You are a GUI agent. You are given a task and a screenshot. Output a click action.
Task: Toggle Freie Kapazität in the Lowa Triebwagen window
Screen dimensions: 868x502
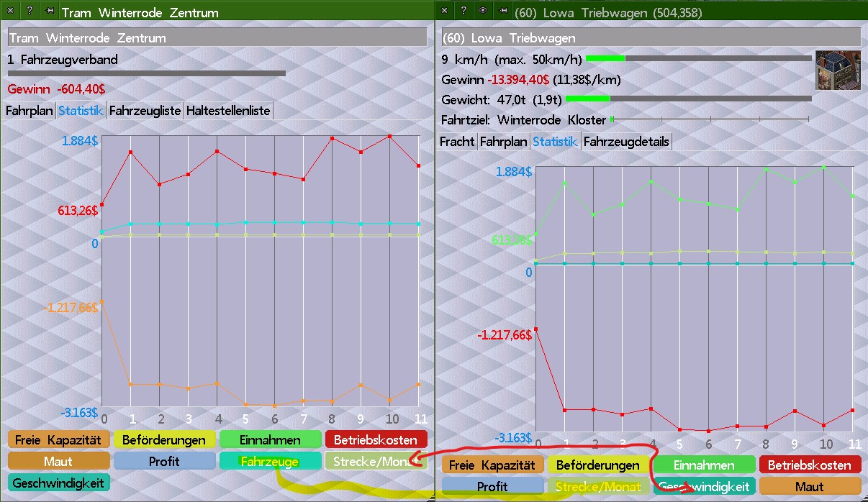click(x=492, y=465)
